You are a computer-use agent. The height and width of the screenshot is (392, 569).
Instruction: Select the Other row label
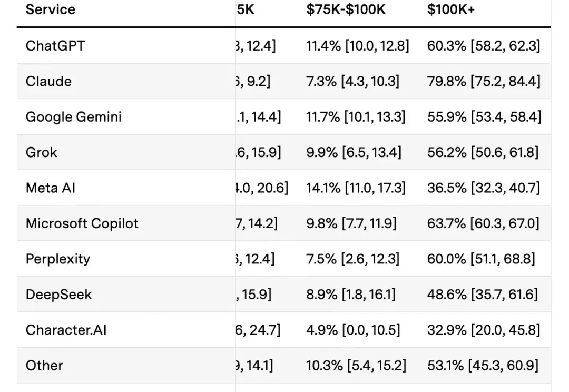point(44,366)
